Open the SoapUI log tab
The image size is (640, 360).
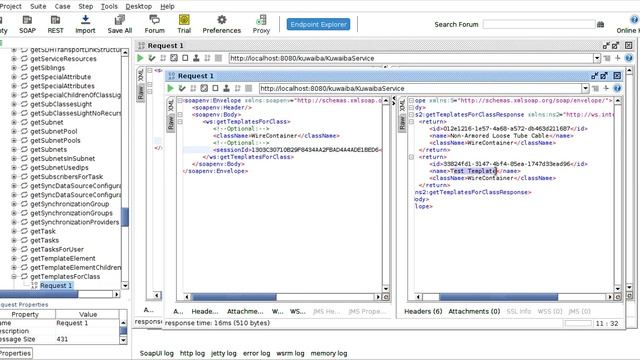(x=157, y=353)
